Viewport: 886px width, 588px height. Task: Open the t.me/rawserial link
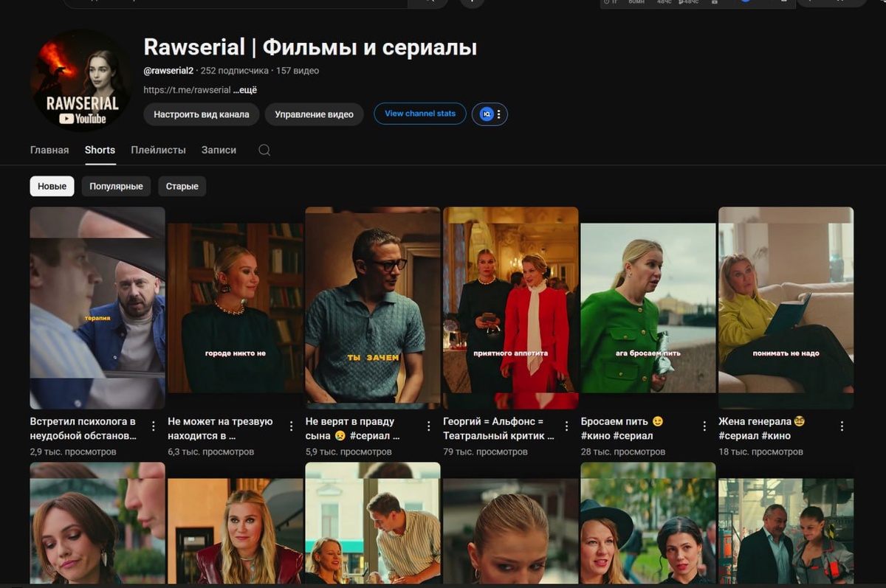187,90
